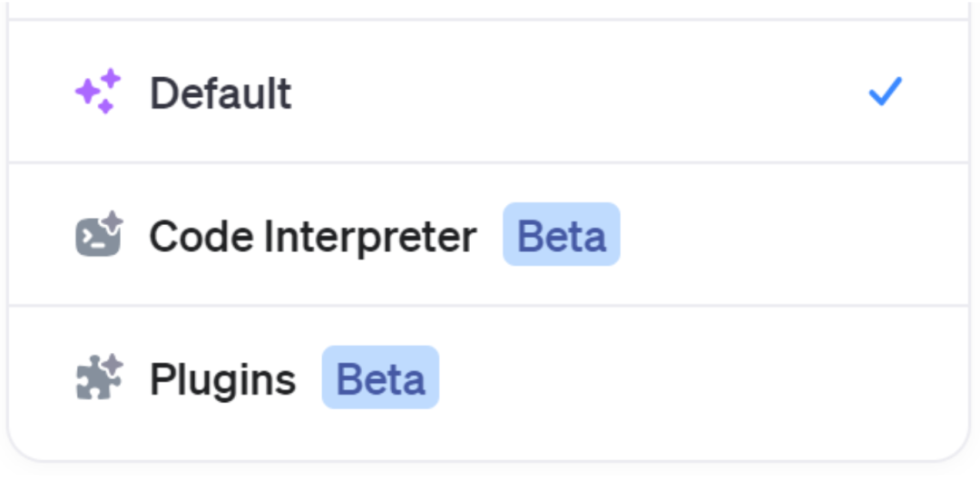This screenshot has width=980, height=480.
Task: Click the Beta badge beside Plugins
Action: click(x=380, y=378)
